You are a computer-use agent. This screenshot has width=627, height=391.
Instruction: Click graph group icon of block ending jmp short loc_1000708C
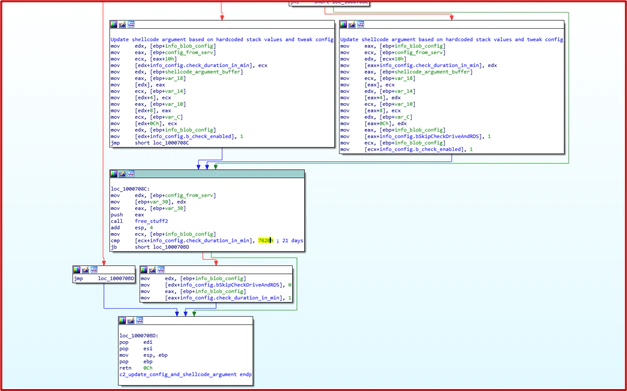pos(131,25)
